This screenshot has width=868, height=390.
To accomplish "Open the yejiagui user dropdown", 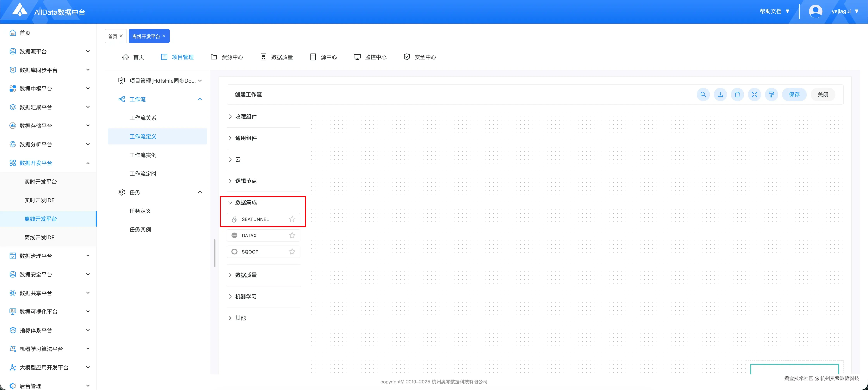I will point(845,11).
